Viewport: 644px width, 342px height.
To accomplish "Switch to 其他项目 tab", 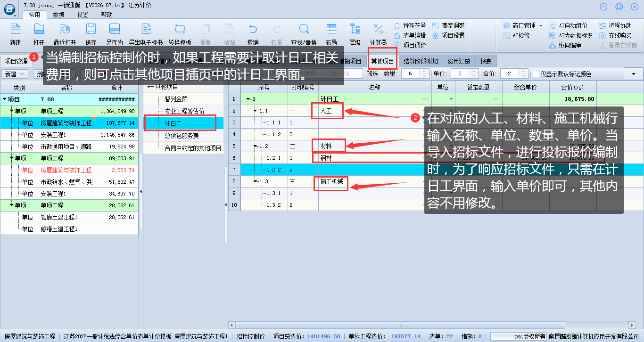I will (x=382, y=61).
